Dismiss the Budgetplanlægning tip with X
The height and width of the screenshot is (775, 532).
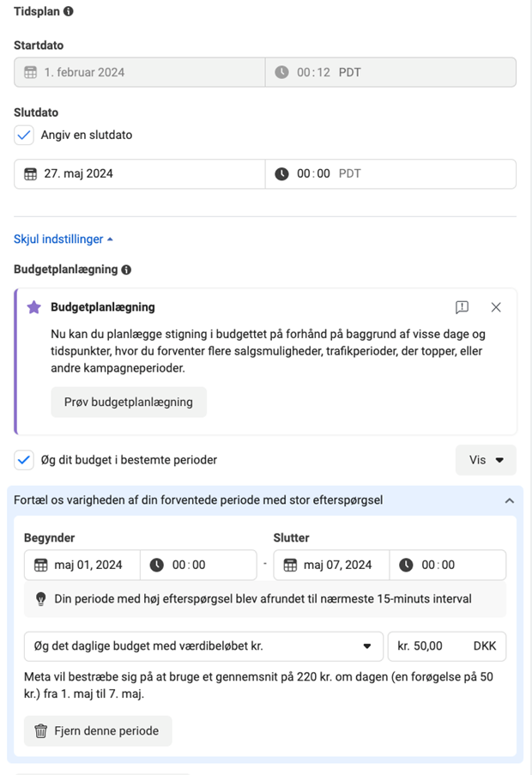[496, 307]
